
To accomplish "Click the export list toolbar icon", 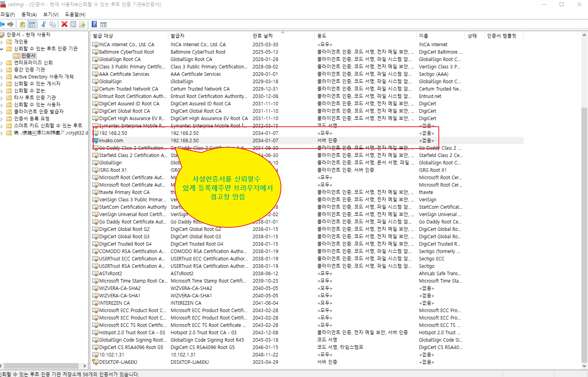I will click(82, 24).
